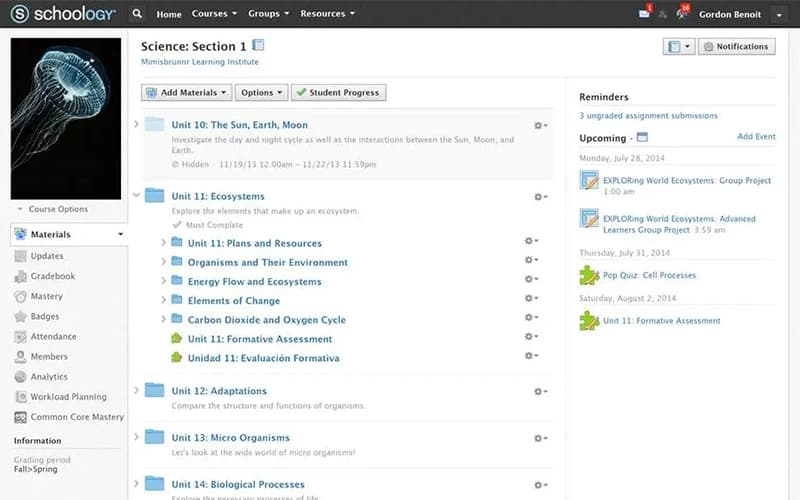Click the section info icon beside course title

pyautogui.click(x=258, y=45)
